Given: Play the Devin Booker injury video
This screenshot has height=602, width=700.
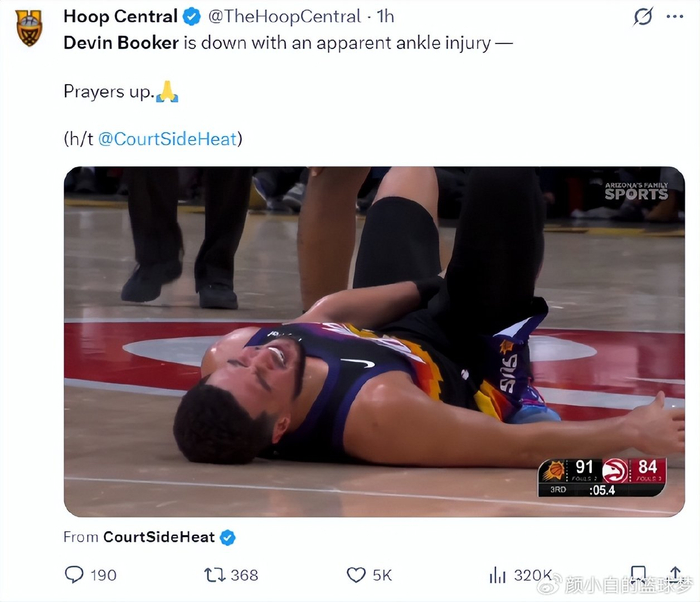Looking at the screenshot, I should coord(374,341).
